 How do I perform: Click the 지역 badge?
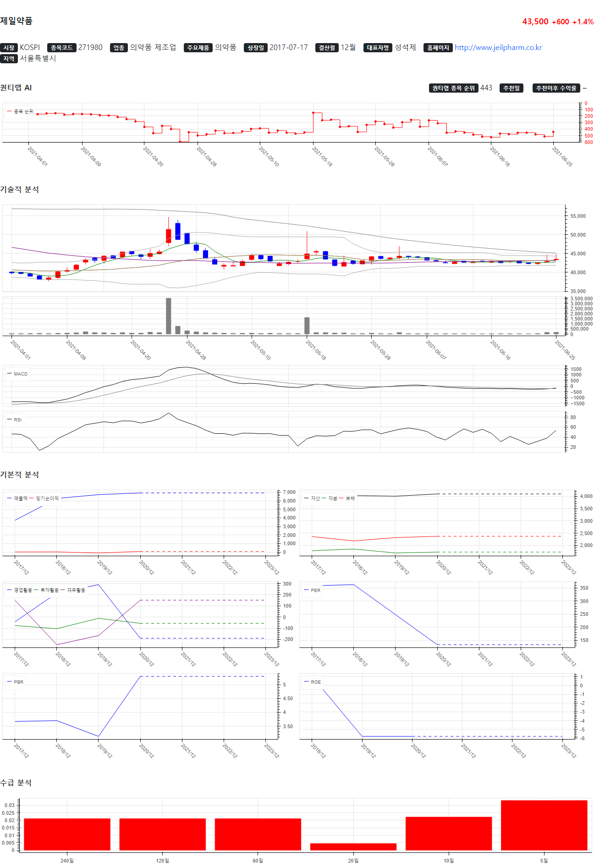point(9,59)
